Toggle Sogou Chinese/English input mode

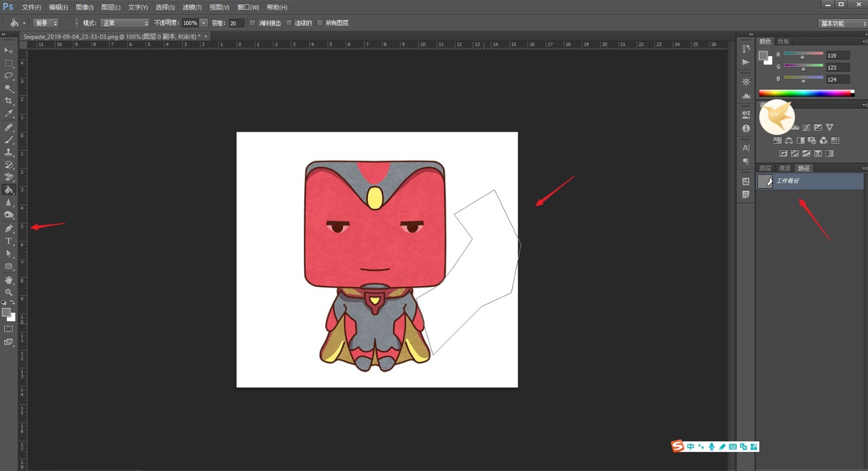(x=691, y=447)
